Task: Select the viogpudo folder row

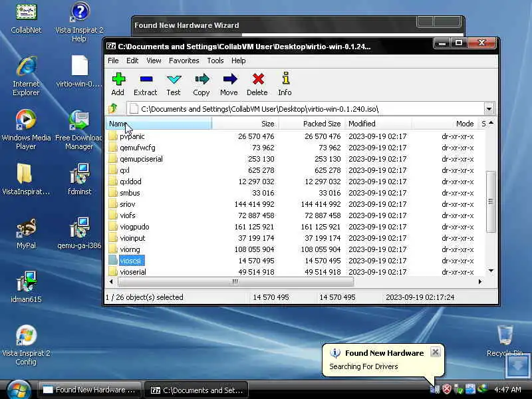Action: point(295,227)
